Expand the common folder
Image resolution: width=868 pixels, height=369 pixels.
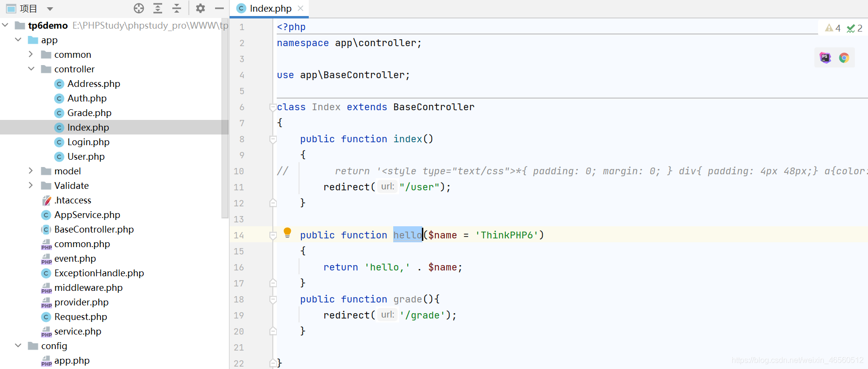click(x=31, y=54)
